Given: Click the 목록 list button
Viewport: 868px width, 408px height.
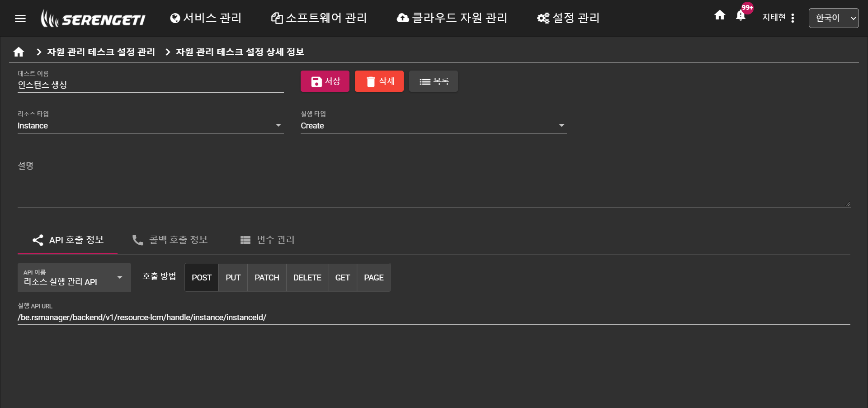Looking at the screenshot, I should (434, 81).
